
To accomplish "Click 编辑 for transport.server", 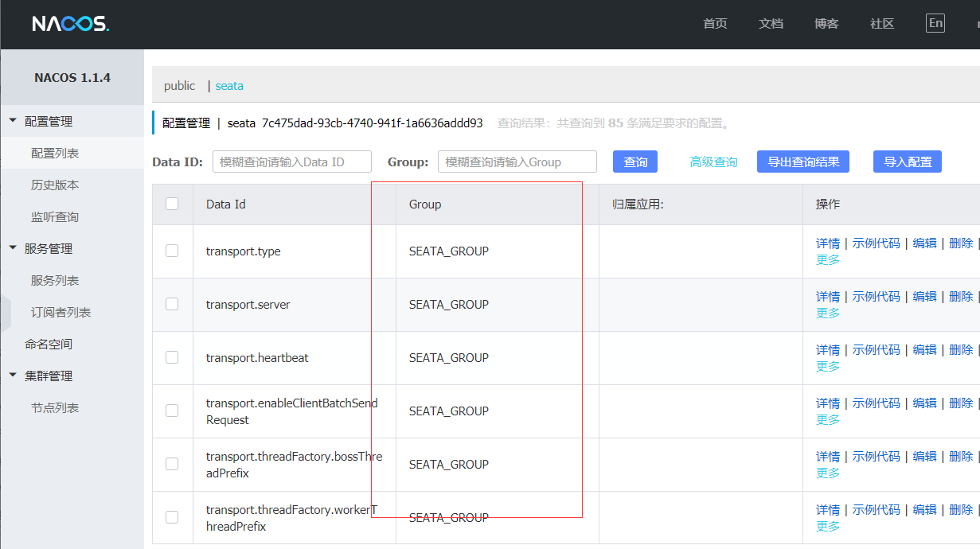I will click(x=925, y=296).
